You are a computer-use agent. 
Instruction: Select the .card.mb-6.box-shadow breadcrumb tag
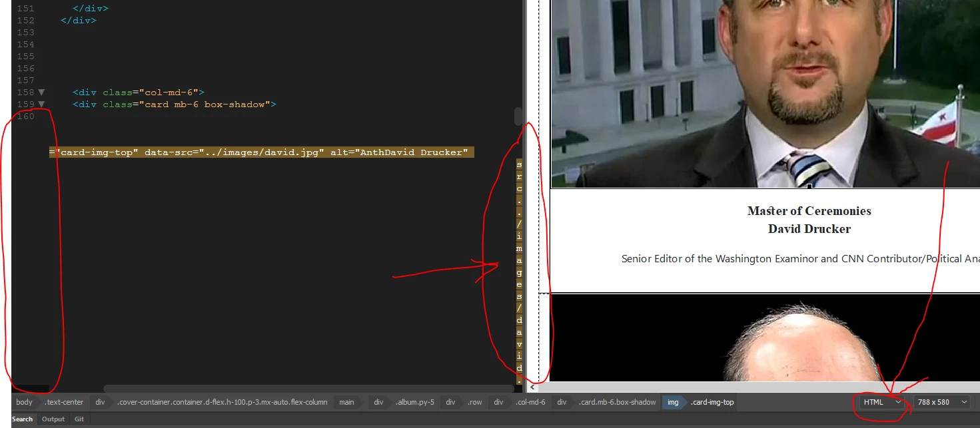point(618,402)
